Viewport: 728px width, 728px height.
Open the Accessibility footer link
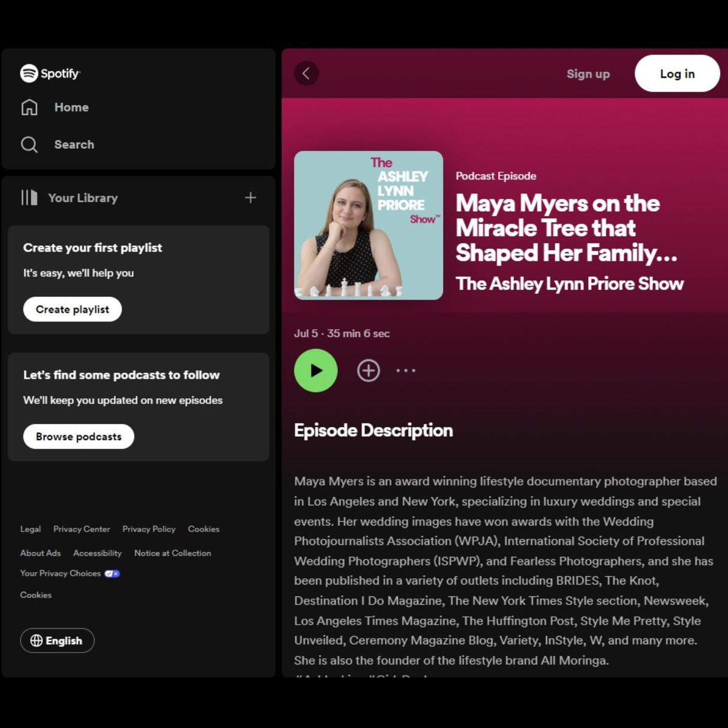[97, 553]
